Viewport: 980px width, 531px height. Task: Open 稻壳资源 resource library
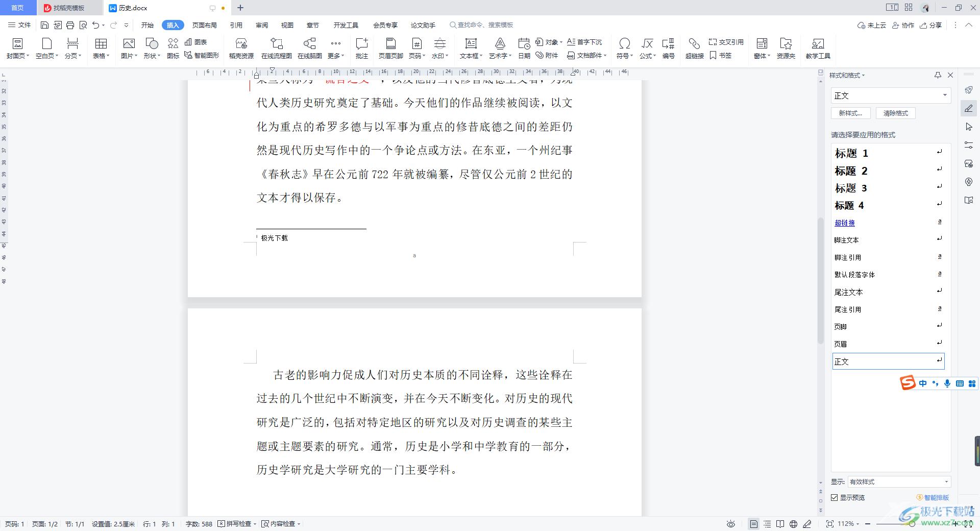tap(241, 49)
